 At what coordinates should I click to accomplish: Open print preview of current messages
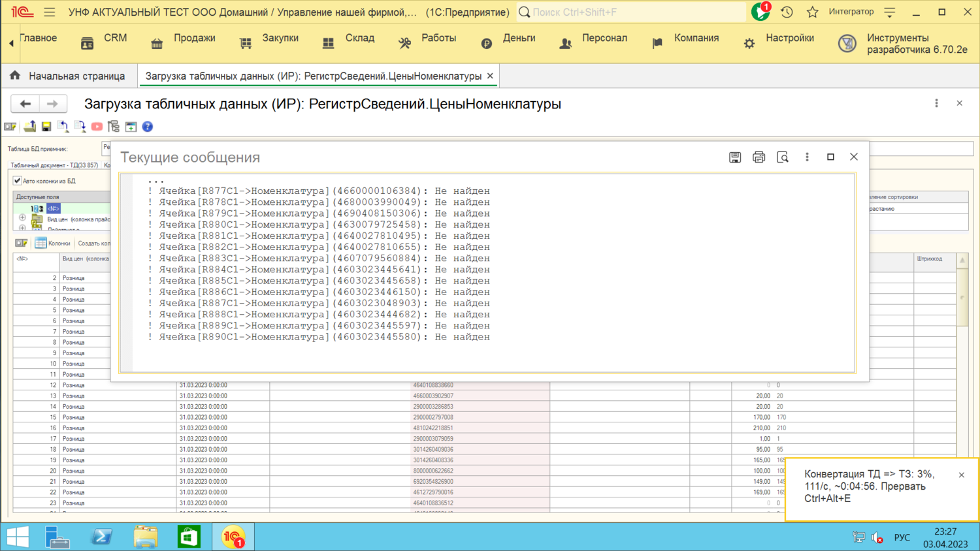tap(782, 157)
